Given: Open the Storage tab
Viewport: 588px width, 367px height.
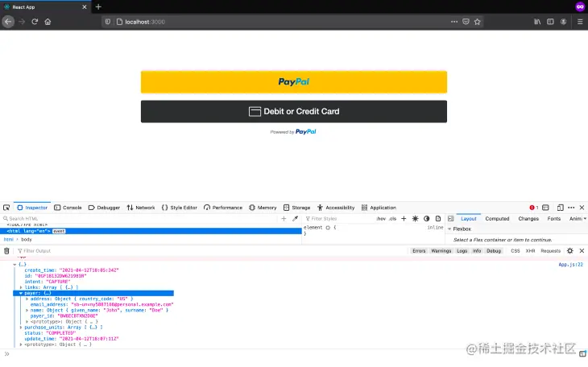Looking at the screenshot, I should pyautogui.click(x=297, y=208).
